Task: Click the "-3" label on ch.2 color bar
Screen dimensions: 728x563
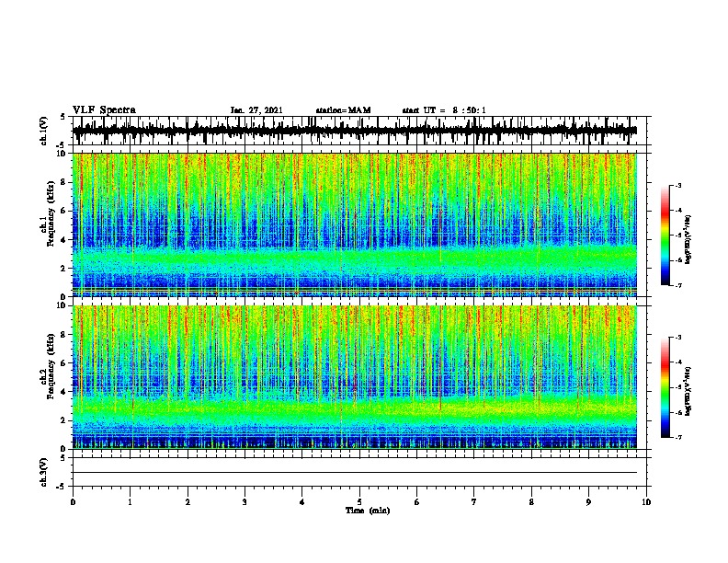Action: pos(678,338)
